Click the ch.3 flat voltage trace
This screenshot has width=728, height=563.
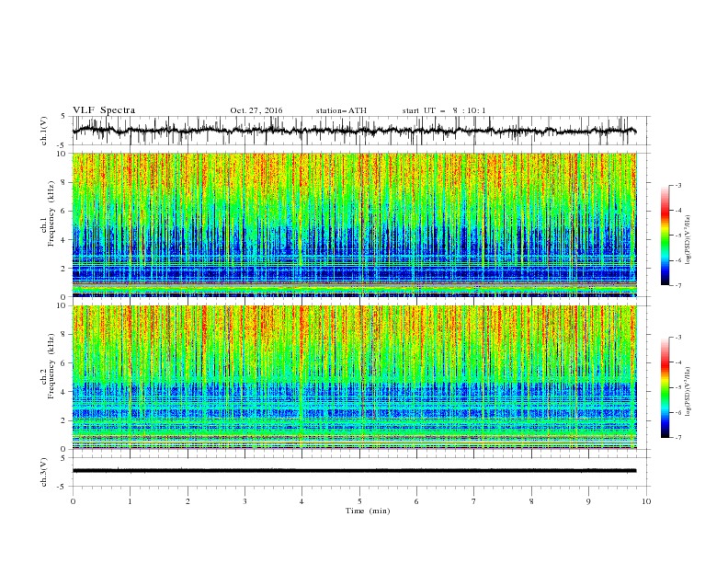tap(354, 471)
